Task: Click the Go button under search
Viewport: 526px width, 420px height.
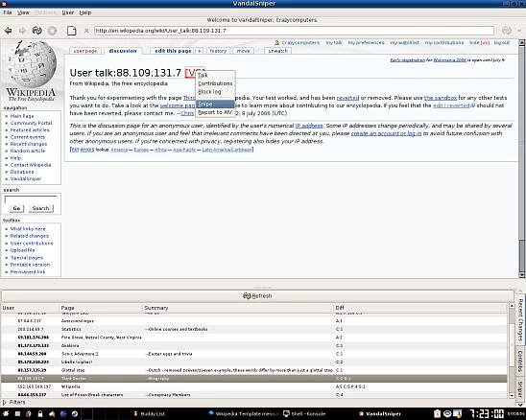Action: (x=16, y=208)
